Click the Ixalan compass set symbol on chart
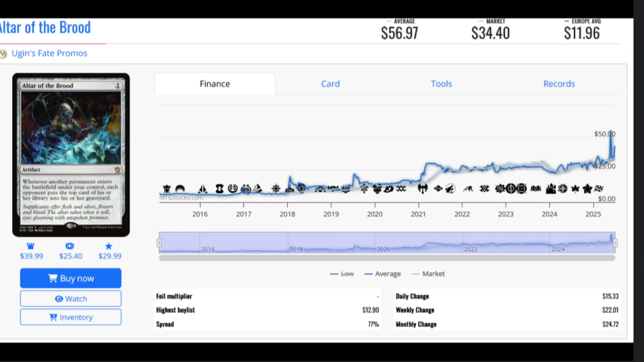 coord(276,189)
